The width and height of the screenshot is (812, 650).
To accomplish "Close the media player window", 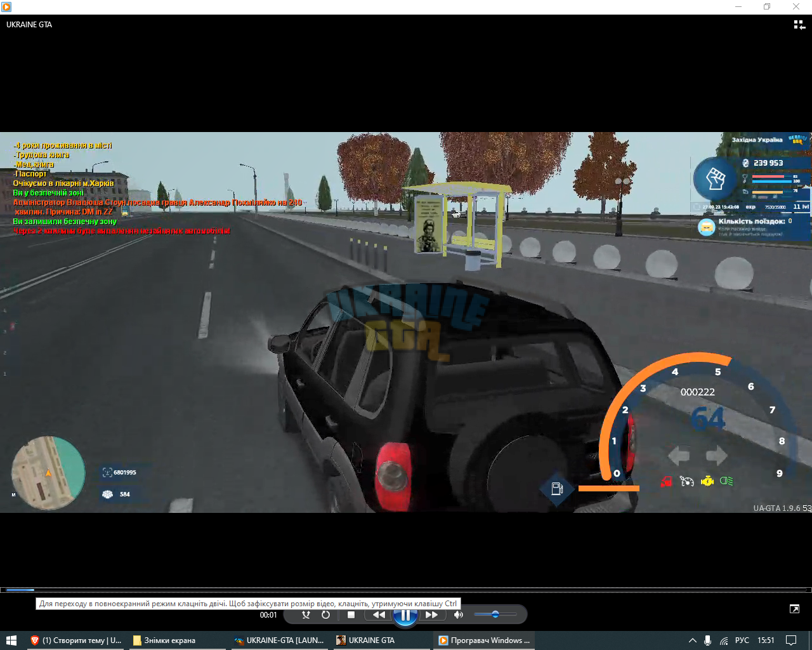I will click(796, 7).
